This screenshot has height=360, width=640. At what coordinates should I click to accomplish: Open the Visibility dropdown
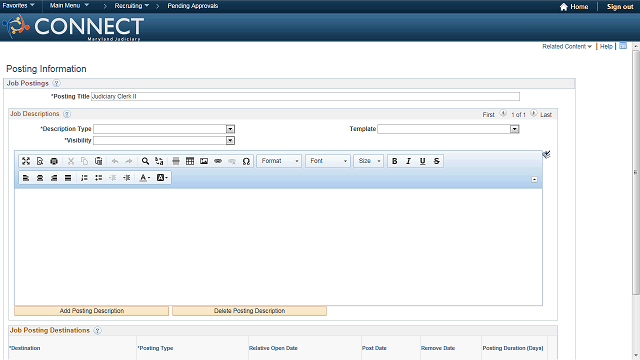click(230, 140)
